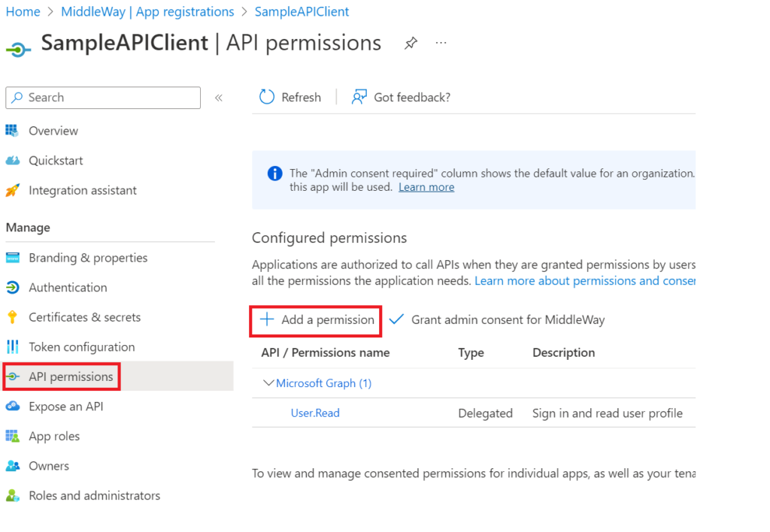This screenshot has width=770, height=532.
Task: Select App roles in the Manage menu
Action: tap(53, 436)
